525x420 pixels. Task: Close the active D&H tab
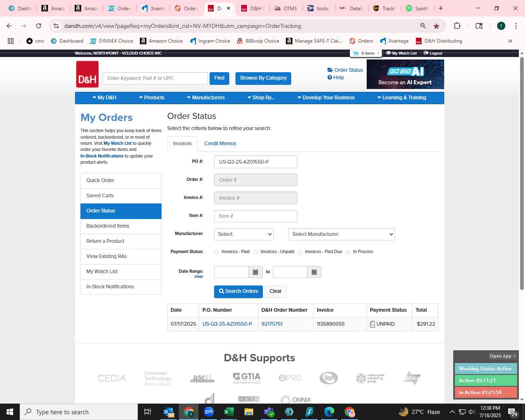point(228,8)
